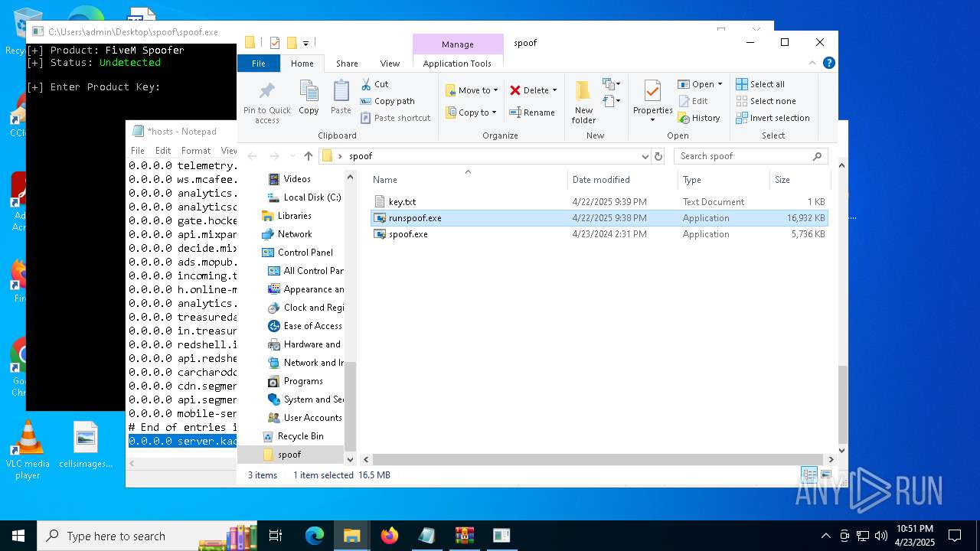Open Firefox from the taskbar
Image resolution: width=980 pixels, height=551 pixels.
coord(390,536)
